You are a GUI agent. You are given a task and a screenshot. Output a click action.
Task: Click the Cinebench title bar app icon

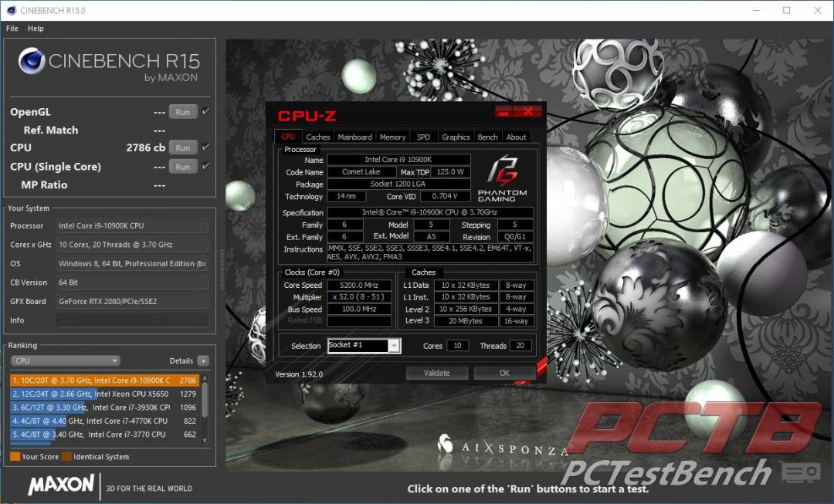[x=11, y=10]
